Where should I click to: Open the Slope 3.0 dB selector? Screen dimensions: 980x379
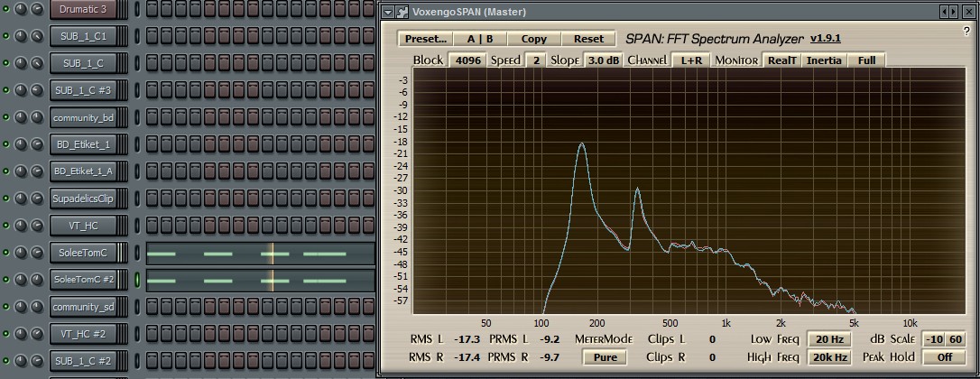pos(604,60)
